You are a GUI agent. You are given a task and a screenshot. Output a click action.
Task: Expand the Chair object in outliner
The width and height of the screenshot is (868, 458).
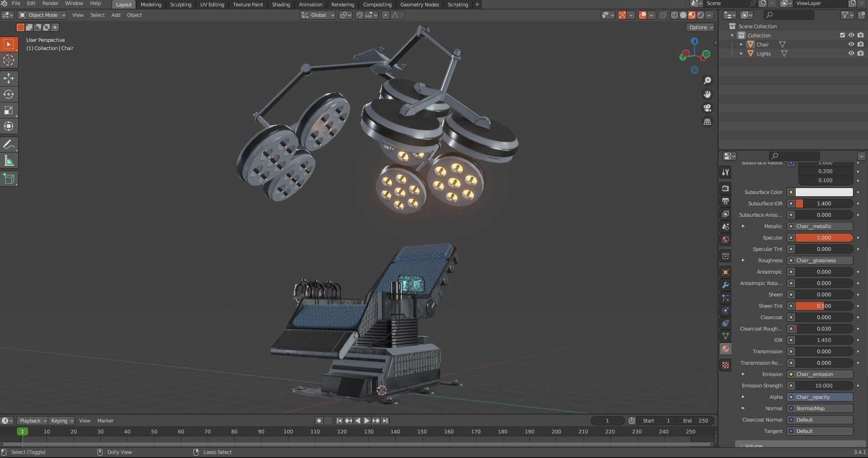coord(741,45)
